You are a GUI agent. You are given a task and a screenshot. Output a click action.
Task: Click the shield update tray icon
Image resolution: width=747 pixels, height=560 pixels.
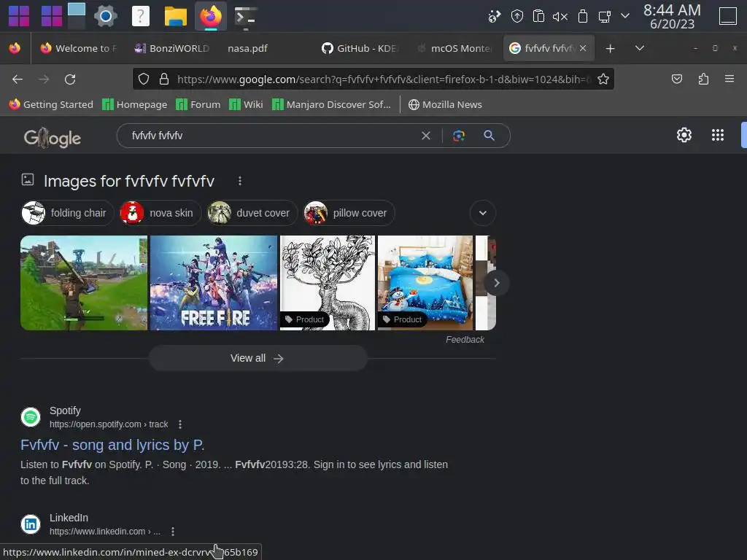(x=517, y=16)
